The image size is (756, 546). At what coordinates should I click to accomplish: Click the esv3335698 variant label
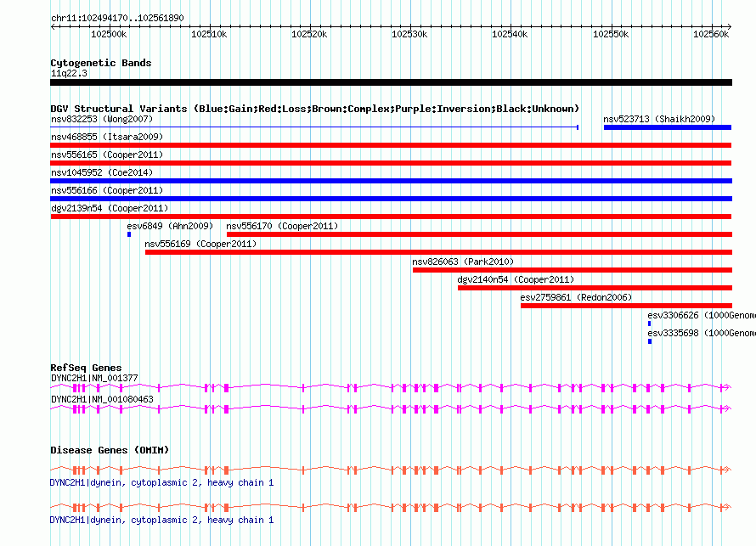[700, 333]
